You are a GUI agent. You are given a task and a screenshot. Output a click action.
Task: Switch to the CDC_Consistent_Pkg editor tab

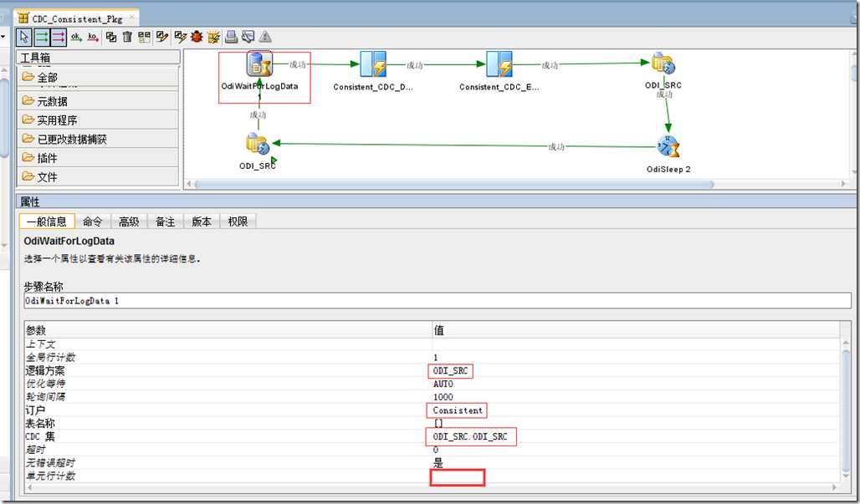(77, 18)
